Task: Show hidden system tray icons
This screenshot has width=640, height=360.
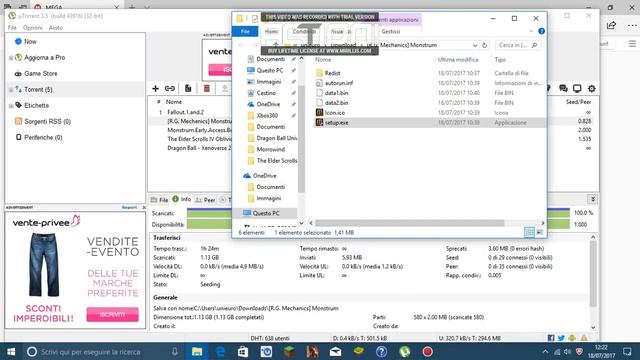Action: click(545, 351)
